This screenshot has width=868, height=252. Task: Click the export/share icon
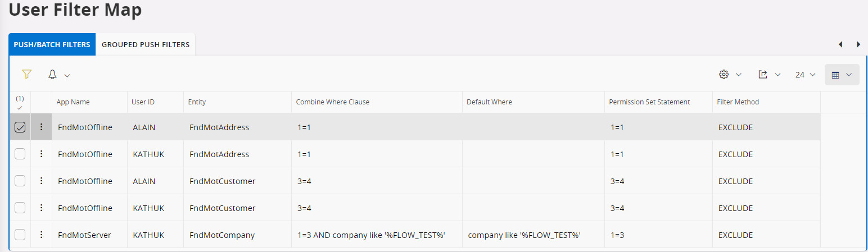click(x=763, y=75)
